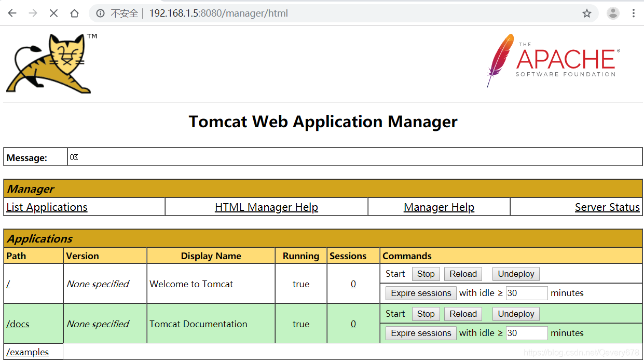This screenshot has height=362, width=644.
Task: Stop page loading with the X icon
Action: pos(53,13)
